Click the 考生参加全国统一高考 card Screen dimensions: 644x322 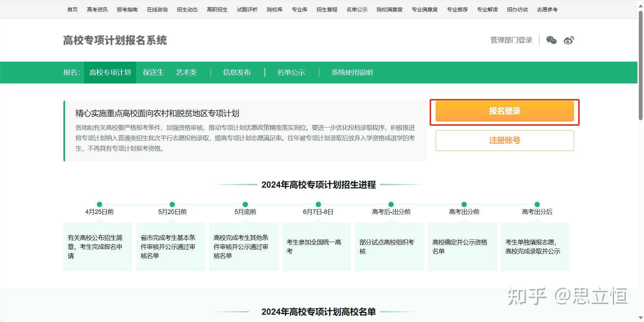[x=316, y=247]
